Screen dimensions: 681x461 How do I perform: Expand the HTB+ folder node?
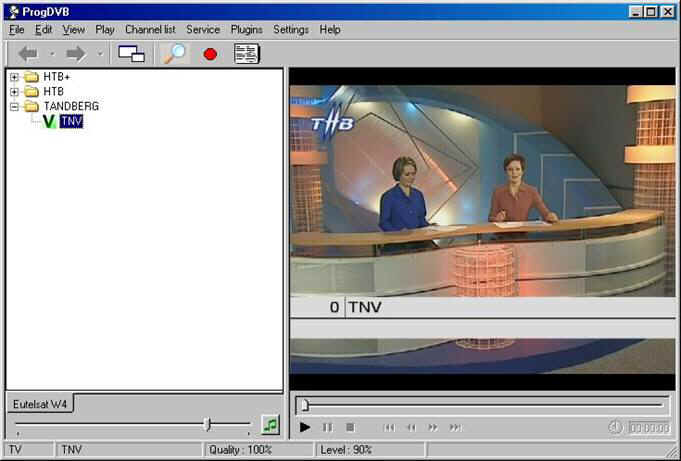14,77
